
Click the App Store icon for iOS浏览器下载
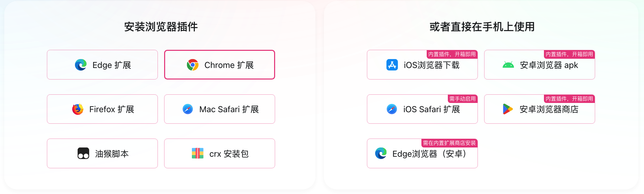point(392,65)
